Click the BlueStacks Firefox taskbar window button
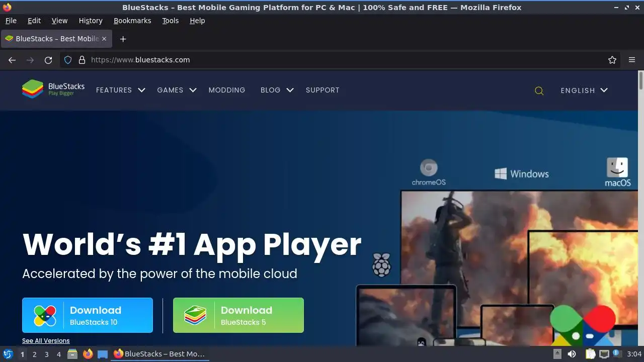644x362 pixels. click(159, 354)
